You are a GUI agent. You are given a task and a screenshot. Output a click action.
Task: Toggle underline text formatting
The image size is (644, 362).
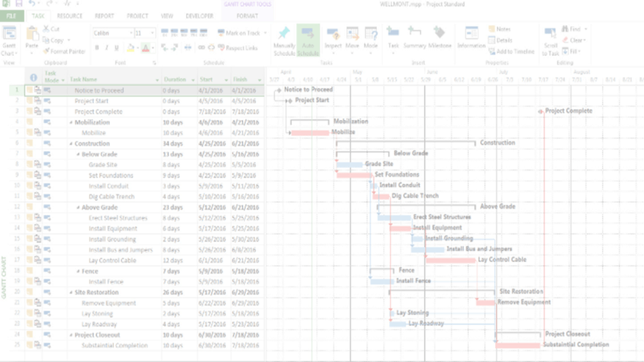(116, 48)
